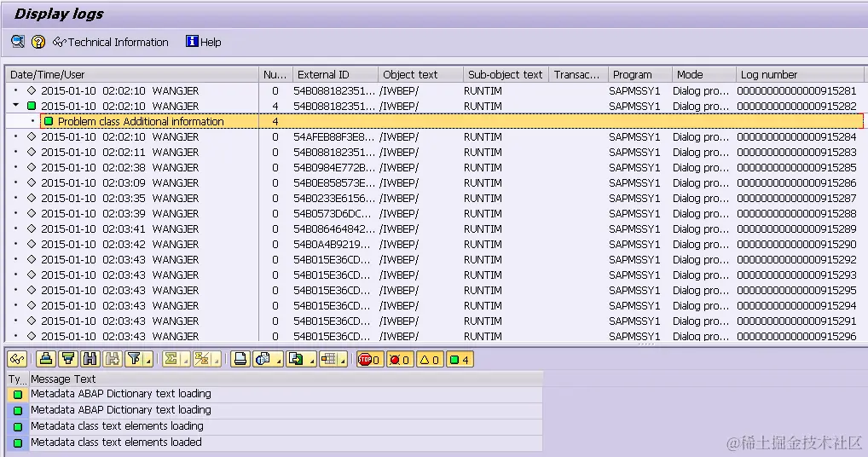Viewport: 868px width, 457px height.
Task: Select log row with number 915281
Action: [x=435, y=90]
